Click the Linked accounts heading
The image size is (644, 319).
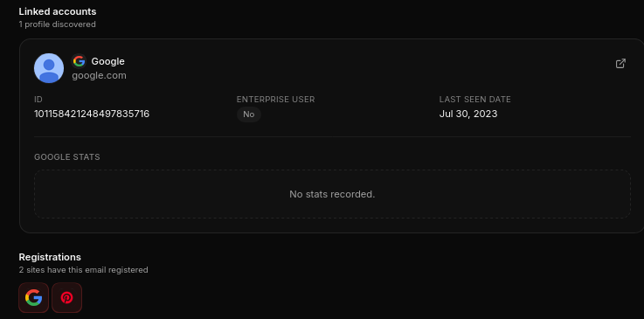click(x=58, y=11)
